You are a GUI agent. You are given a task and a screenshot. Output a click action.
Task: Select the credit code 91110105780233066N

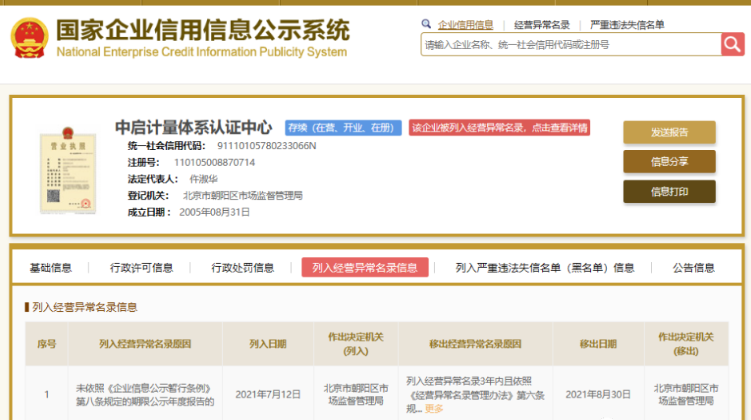pyautogui.click(x=266, y=146)
